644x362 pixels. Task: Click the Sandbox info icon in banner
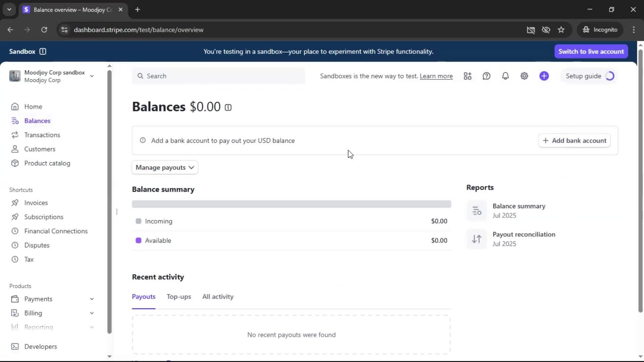coord(43,51)
